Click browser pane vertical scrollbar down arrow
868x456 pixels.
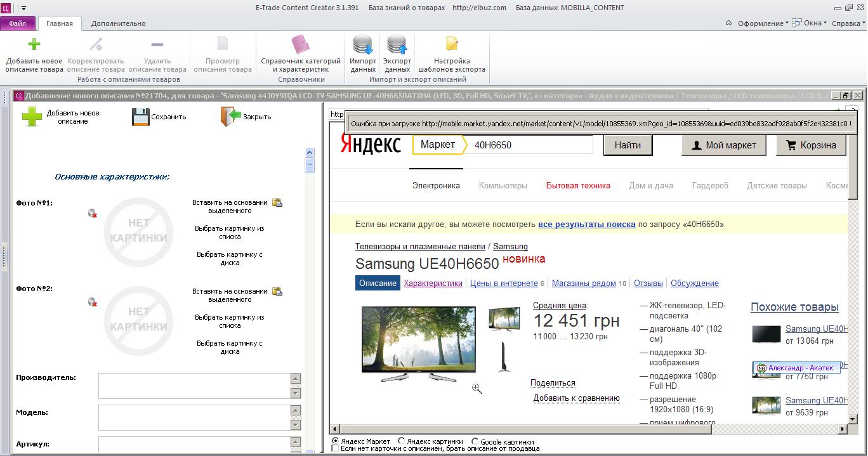853,419
